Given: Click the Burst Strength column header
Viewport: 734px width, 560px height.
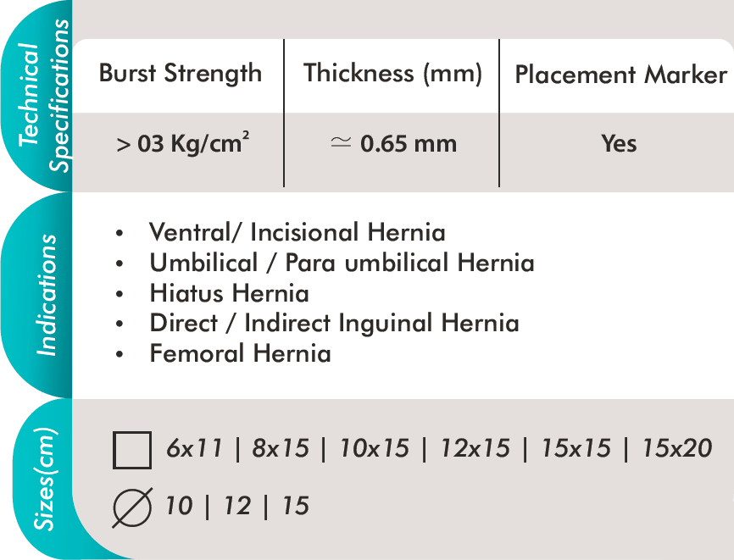Looking at the screenshot, I should tap(181, 74).
